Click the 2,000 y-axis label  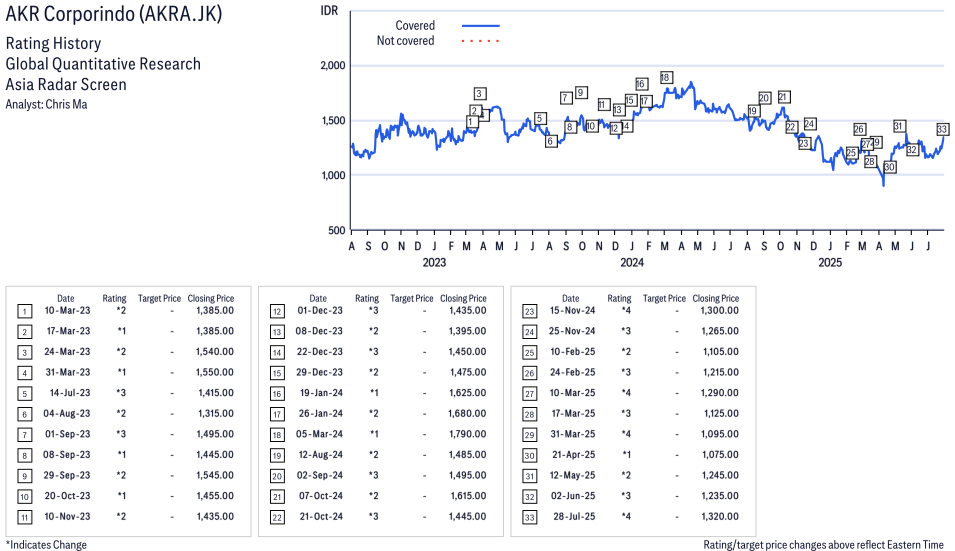(x=333, y=66)
